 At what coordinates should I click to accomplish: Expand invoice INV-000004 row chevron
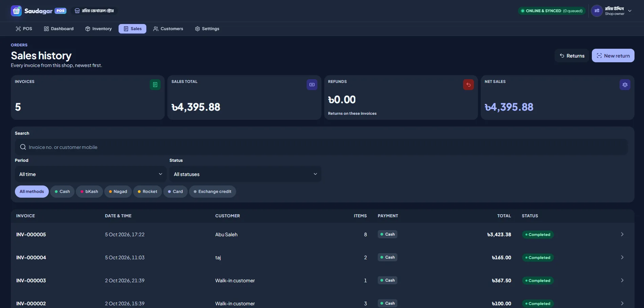click(622, 257)
